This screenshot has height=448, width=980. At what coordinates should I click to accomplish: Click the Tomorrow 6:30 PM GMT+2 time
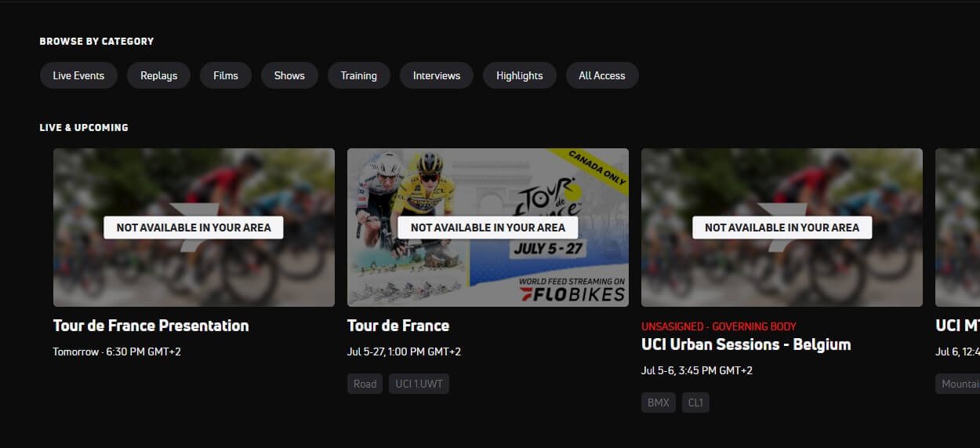pos(117,351)
